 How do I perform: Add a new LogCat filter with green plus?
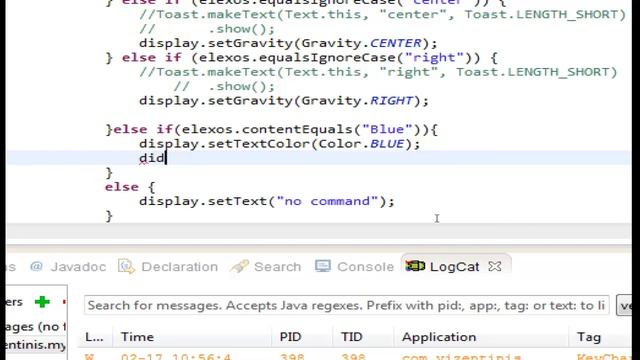click(x=42, y=302)
